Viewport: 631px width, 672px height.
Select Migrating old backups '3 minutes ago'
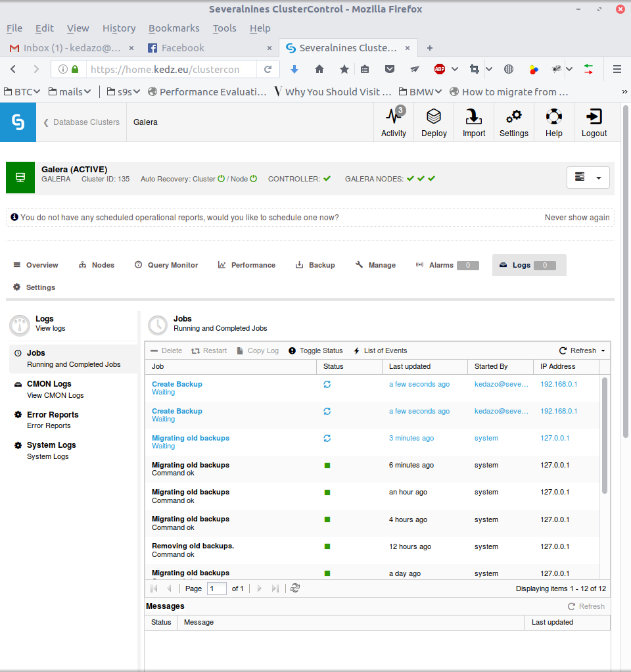(x=372, y=442)
